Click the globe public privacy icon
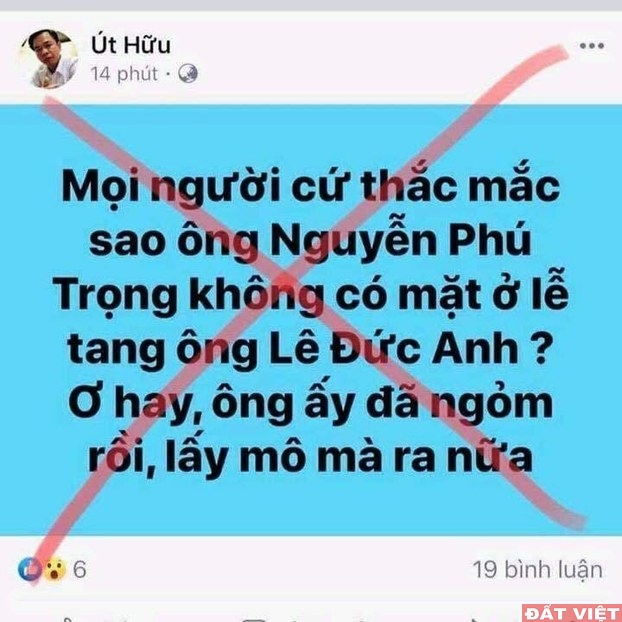This screenshot has height=622, width=622. (188, 73)
